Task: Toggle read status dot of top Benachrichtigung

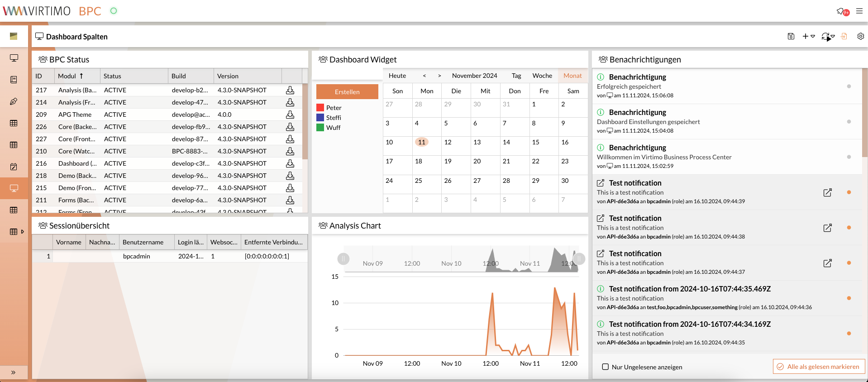Action: click(849, 86)
